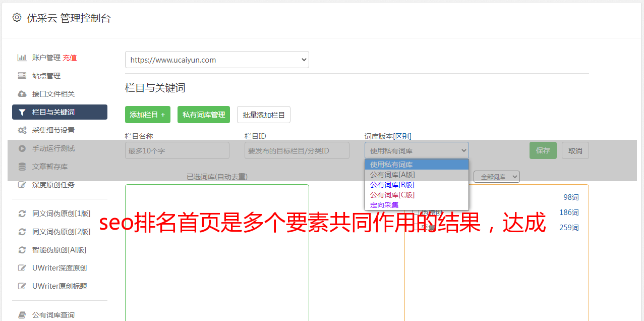Click the edit icon for 深度原创任务
The height and width of the screenshot is (321, 644).
[22, 185]
